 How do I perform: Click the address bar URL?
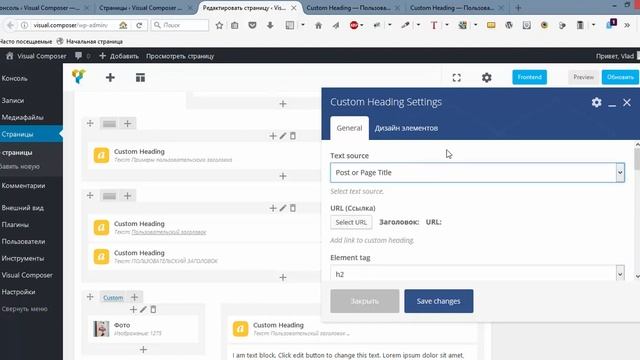70,25
